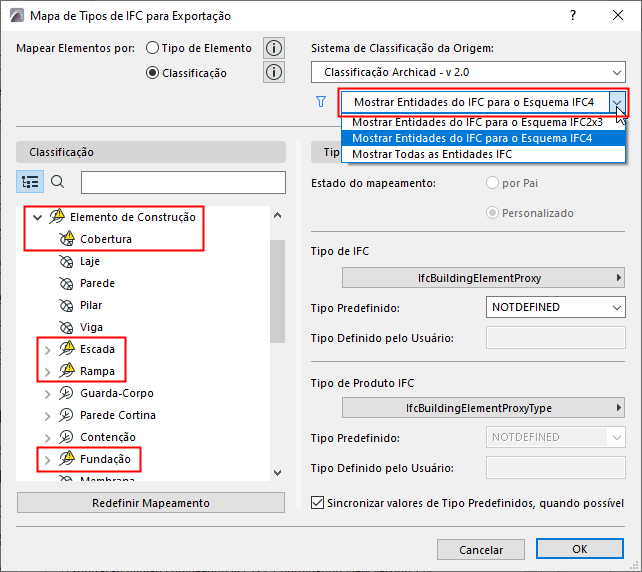Choose Mostrar Entidades do IFC para Esquema IFC4 option
Screen dimensions: 642x572
coord(483,138)
